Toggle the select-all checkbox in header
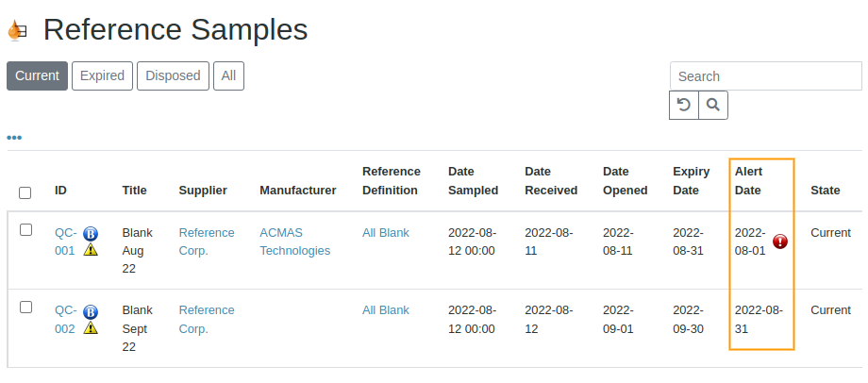 click(25, 192)
